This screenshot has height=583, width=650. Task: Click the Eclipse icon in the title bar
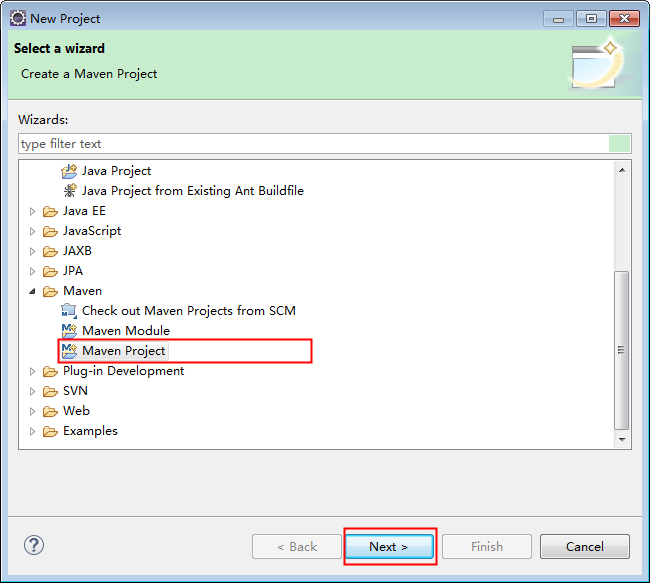click(18, 18)
